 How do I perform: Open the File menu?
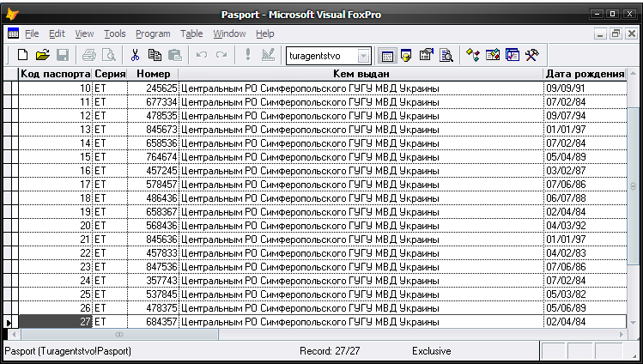tap(32, 33)
